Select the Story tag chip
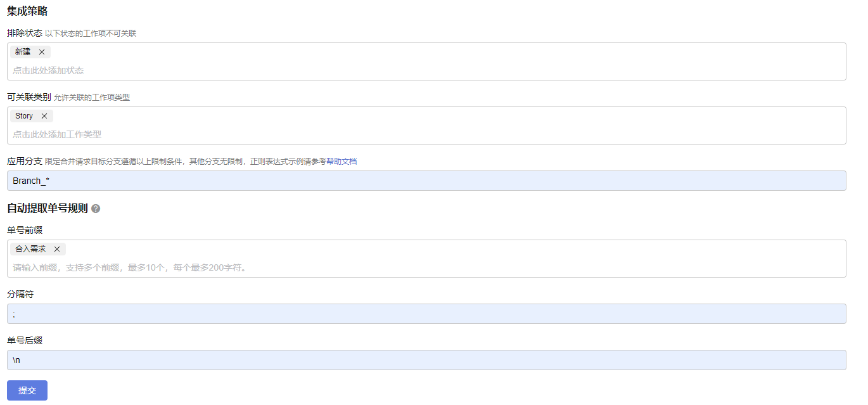 (24, 116)
